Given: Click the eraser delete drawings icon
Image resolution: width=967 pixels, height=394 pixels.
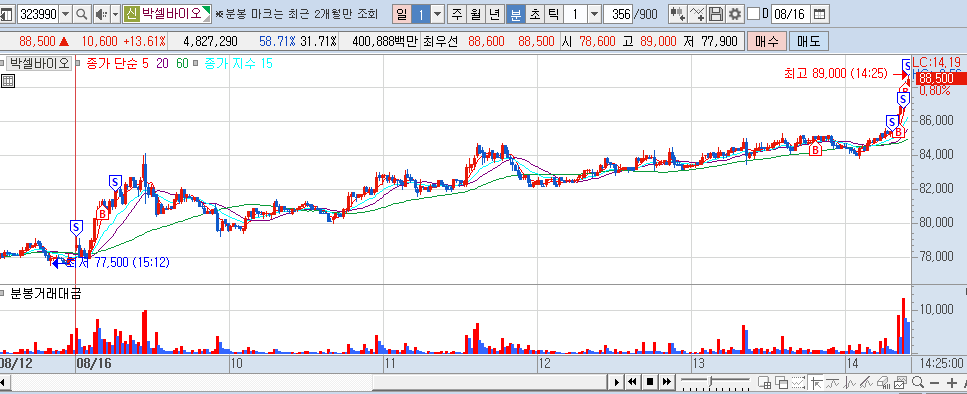Looking at the screenshot, I should click(884, 382).
